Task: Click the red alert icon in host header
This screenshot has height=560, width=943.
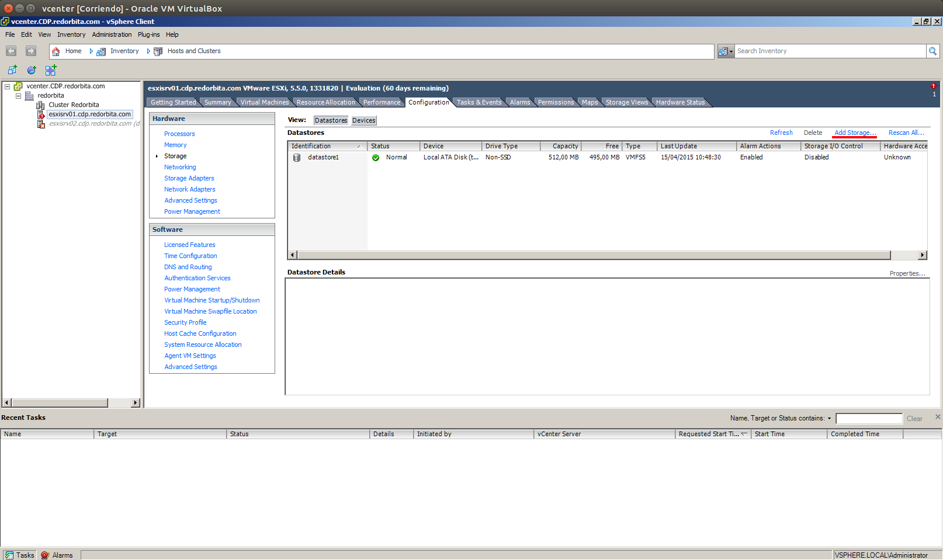Action: pyautogui.click(x=933, y=86)
